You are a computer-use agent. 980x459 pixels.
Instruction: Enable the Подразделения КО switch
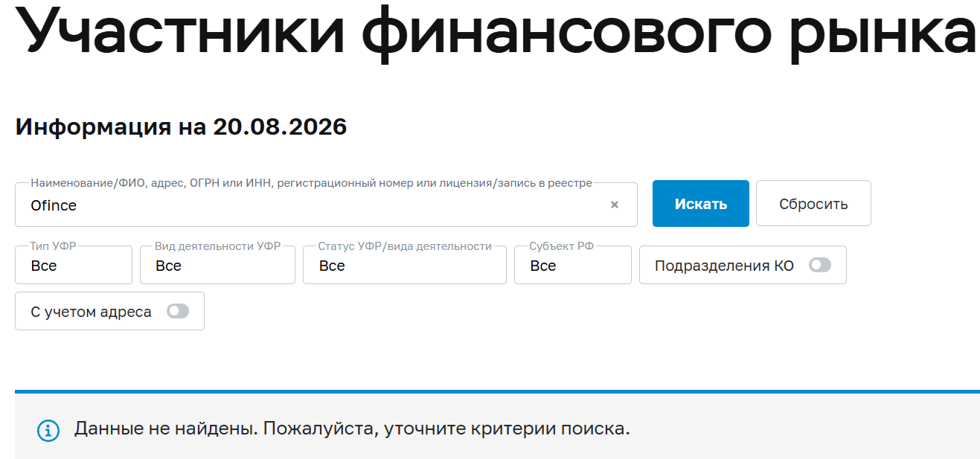[x=820, y=265]
